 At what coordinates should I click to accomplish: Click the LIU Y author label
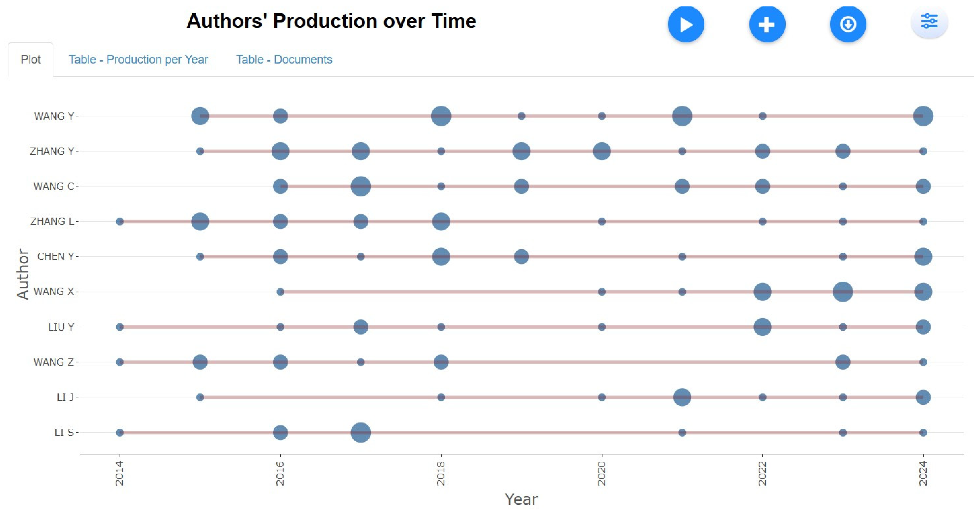click(x=61, y=327)
